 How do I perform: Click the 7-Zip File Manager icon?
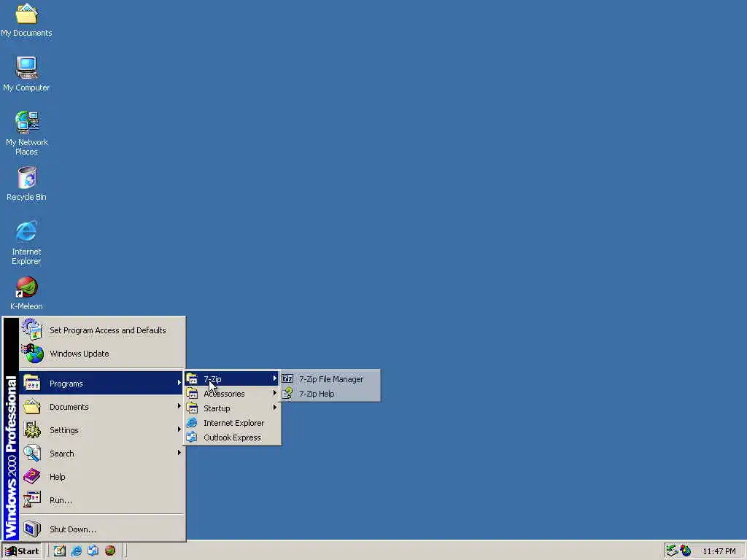point(287,379)
